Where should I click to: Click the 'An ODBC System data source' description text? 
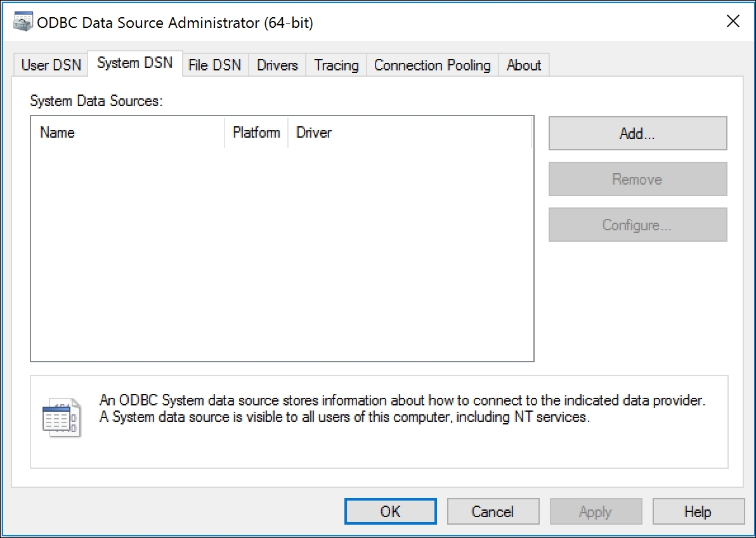point(402,409)
